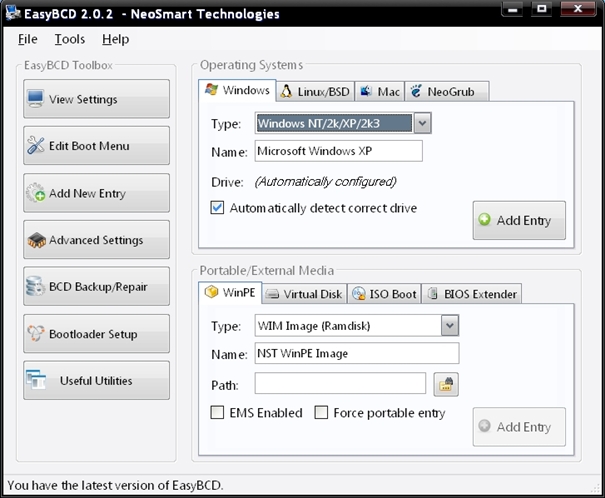Click the gear-plus icon on Add New Entry

[35, 192]
